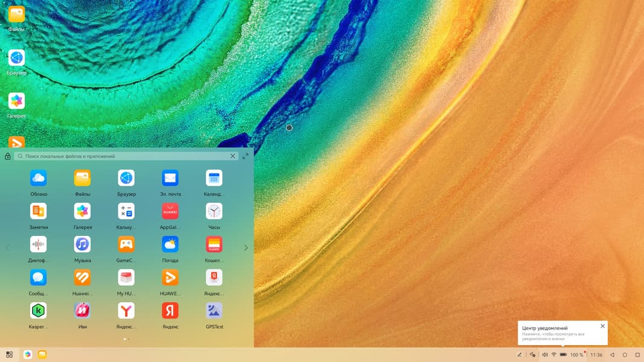
Task: Click the lock icon beside the search box
Action: pos(7,156)
